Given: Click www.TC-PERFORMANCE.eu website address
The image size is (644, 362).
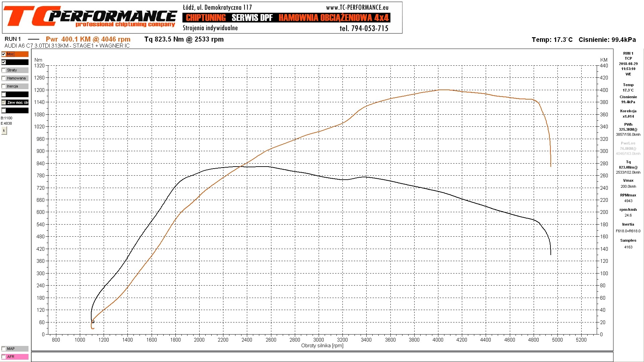Looking at the screenshot, I should pos(357,7).
